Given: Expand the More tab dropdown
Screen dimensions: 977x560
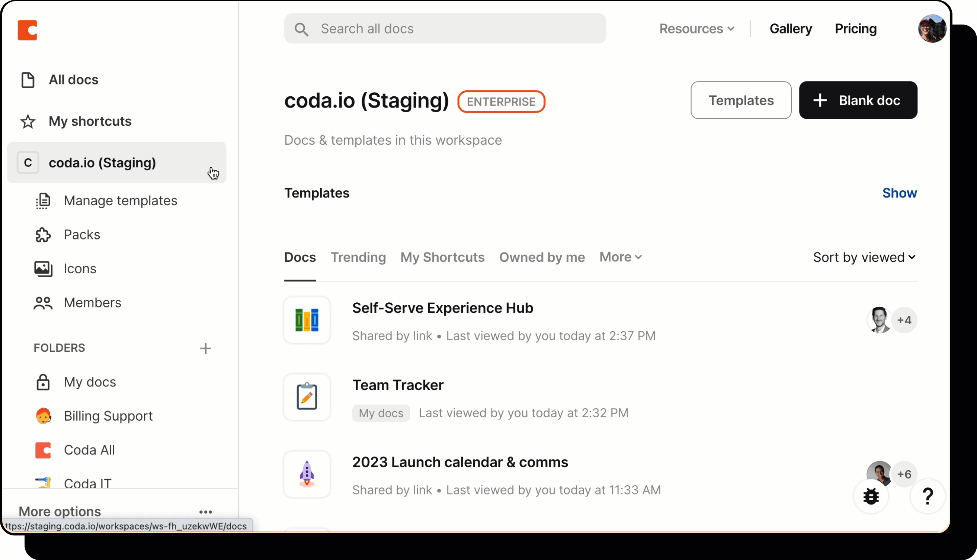Looking at the screenshot, I should point(620,257).
